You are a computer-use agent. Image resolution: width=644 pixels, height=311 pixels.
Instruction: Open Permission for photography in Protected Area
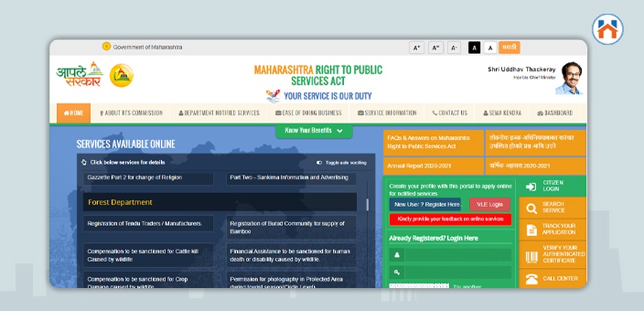(291, 280)
